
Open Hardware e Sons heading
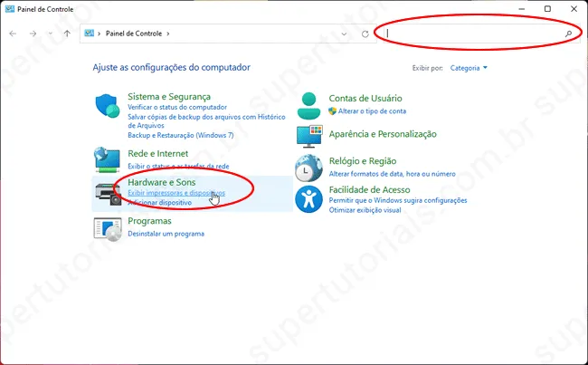click(x=162, y=182)
